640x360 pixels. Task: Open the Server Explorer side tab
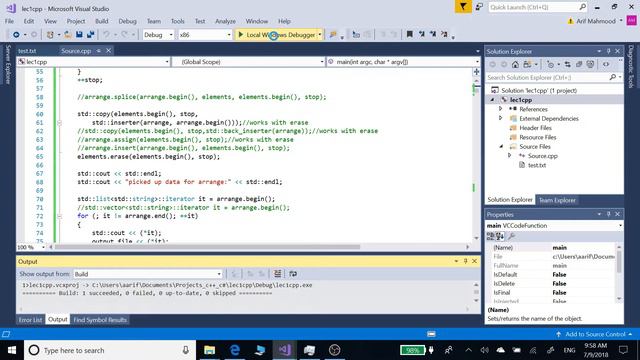coord(8,64)
